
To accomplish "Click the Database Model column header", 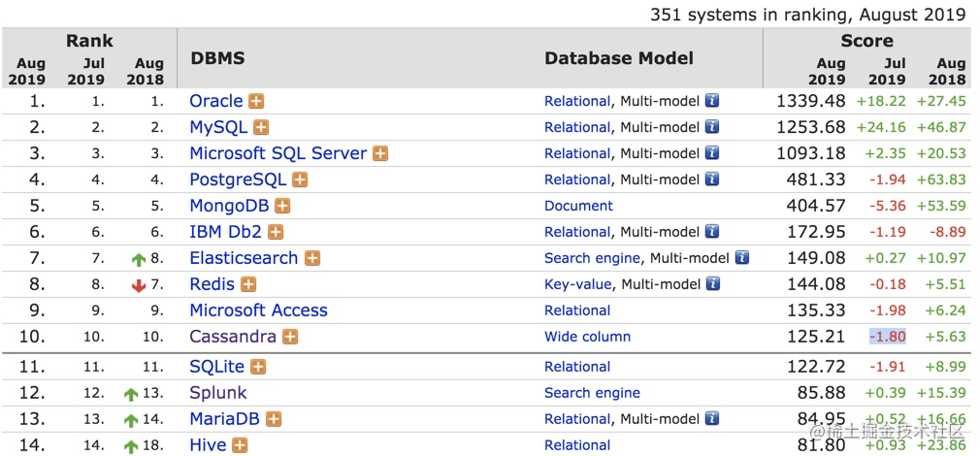I will pyautogui.click(x=619, y=59).
